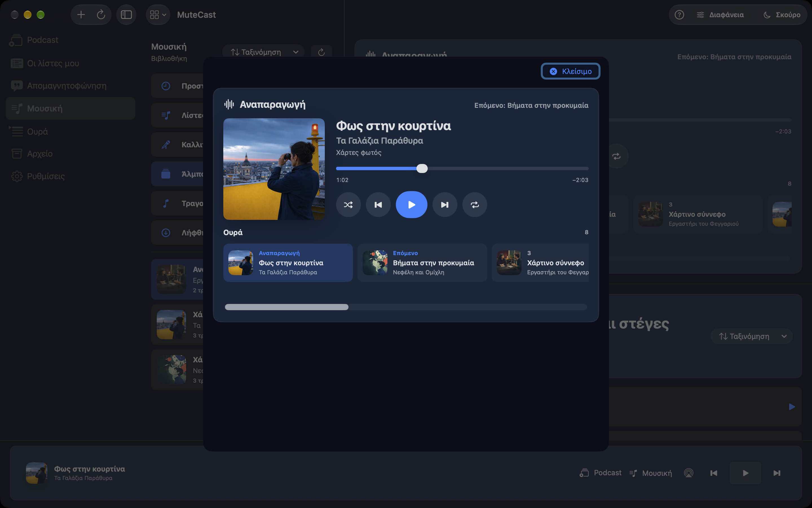Select queue card Χάρτινο σύννεφο in the dialog

pos(540,263)
